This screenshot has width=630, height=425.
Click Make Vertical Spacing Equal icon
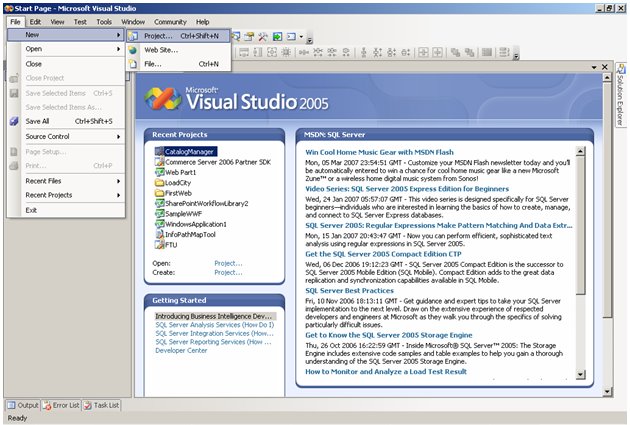364,52
